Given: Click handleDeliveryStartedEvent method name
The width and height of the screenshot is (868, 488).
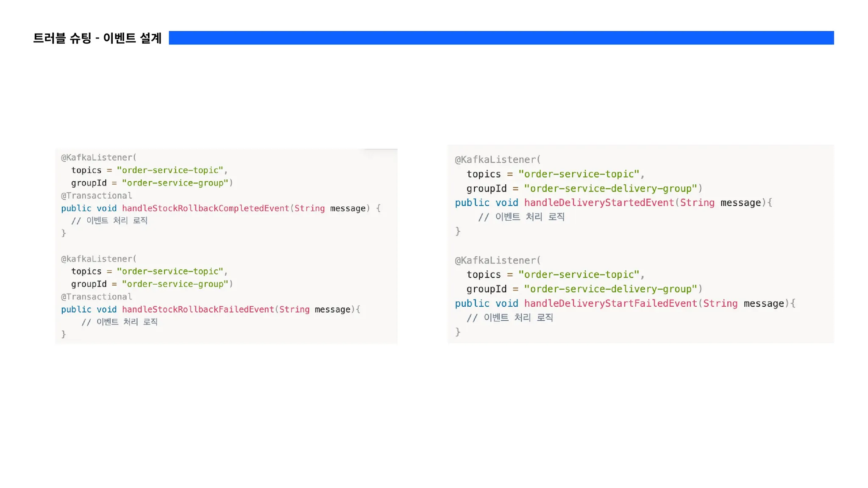Looking at the screenshot, I should (x=599, y=203).
